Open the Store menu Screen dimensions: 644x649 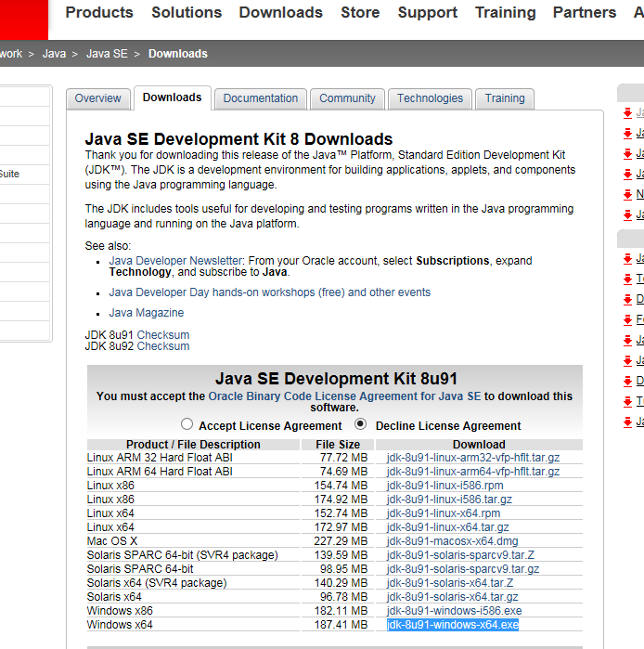point(360,12)
